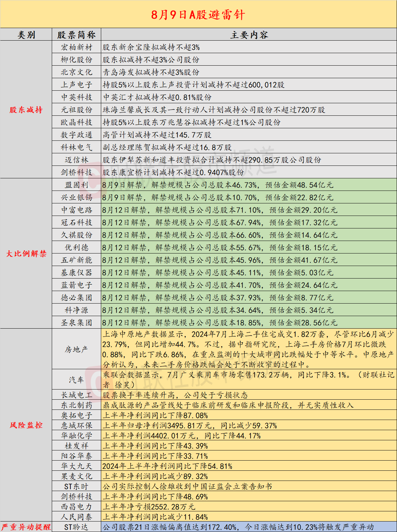The width and height of the screenshot is (397, 532).
Task: Select stock name 数字政通
Action: (76, 135)
